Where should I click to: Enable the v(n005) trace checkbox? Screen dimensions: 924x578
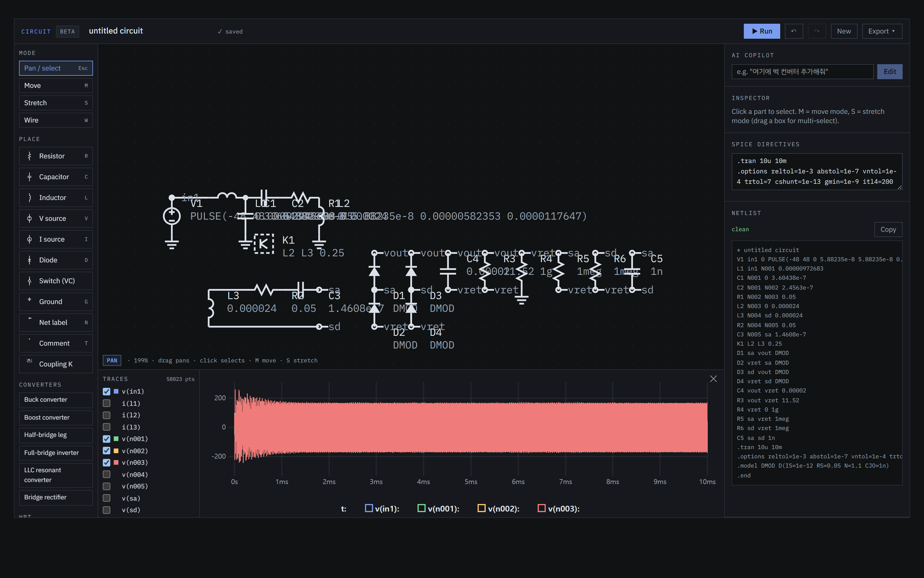(x=107, y=486)
